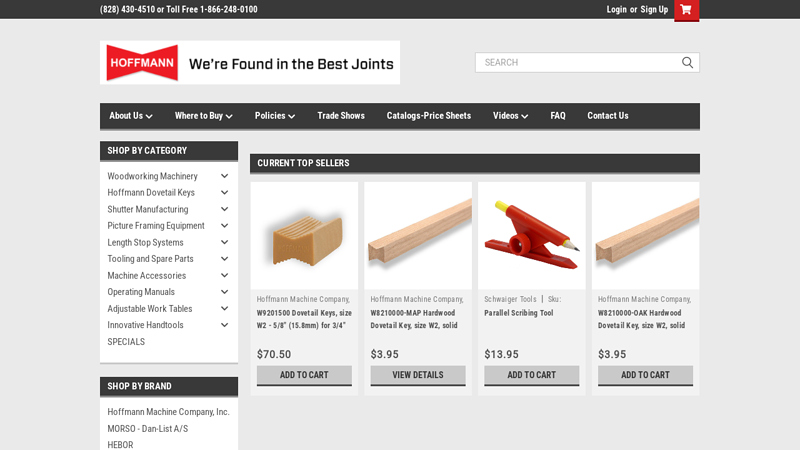This screenshot has height=450, width=800.
Task: Expand the Hoffmann Dovetail Keys category
Action: [224, 193]
